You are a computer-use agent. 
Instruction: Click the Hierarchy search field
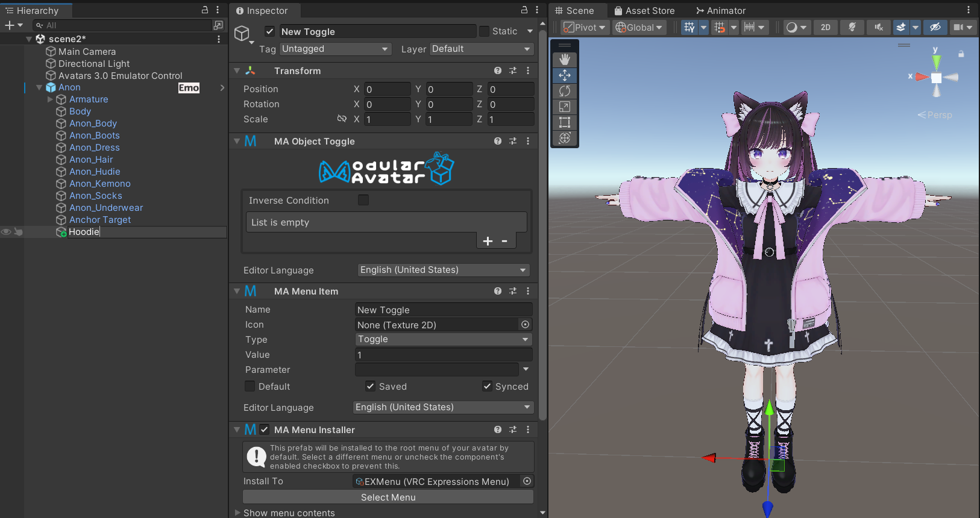pos(122,25)
